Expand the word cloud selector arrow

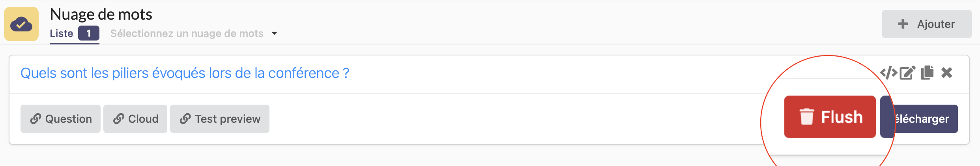click(x=275, y=33)
